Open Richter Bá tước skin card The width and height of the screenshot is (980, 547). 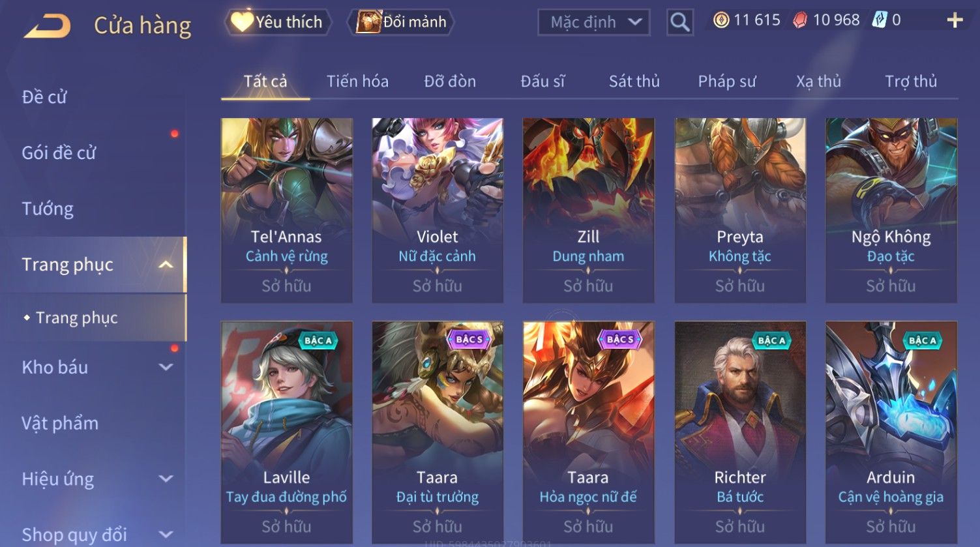coord(740,432)
